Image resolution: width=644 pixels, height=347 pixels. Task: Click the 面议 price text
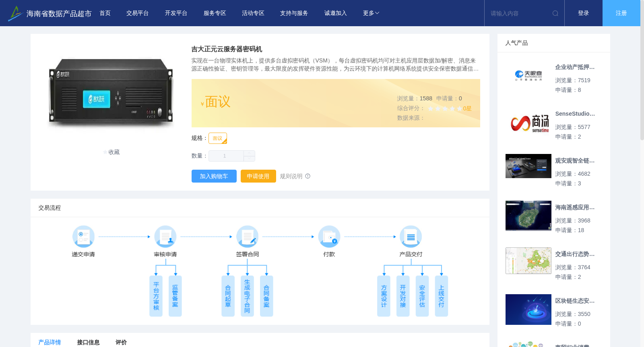(x=218, y=102)
